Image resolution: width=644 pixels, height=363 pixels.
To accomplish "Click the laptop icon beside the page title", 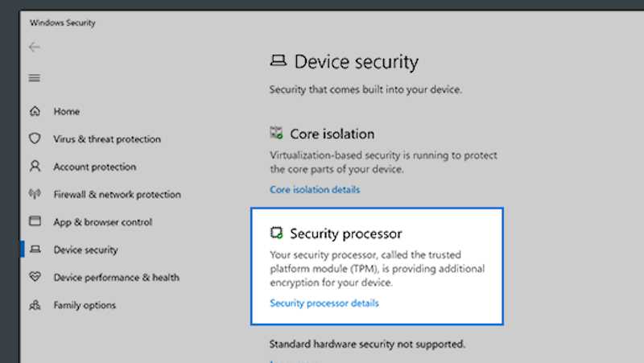I will point(278,61).
